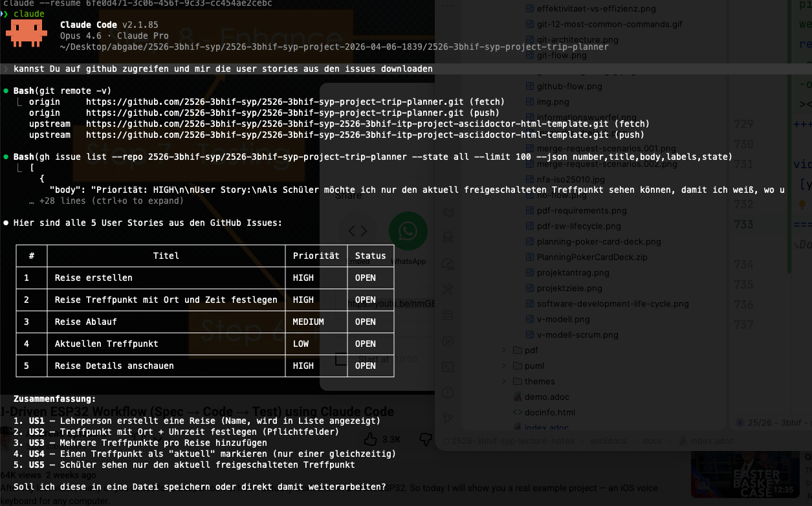Click the index.adoc breadcrumb in IDE

[x=711, y=441]
